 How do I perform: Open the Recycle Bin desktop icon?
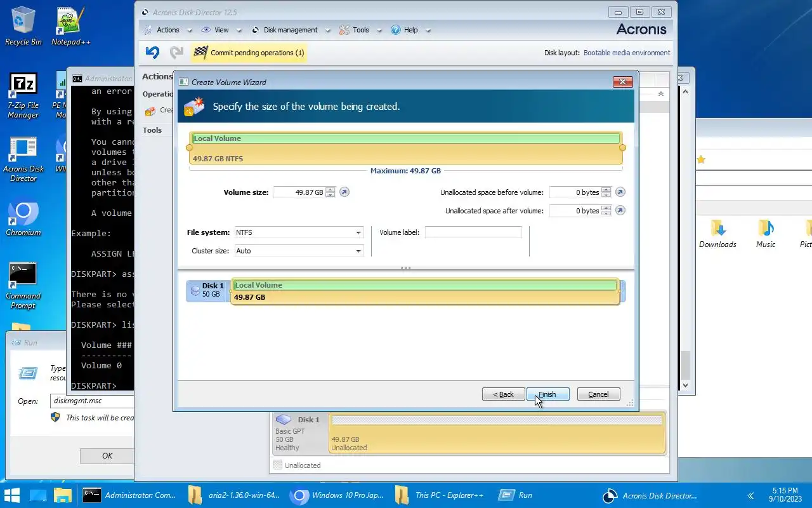point(23,27)
